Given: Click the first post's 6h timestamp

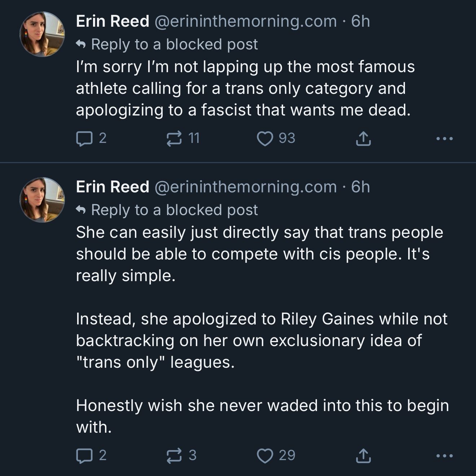Looking at the screenshot, I should [361, 21].
